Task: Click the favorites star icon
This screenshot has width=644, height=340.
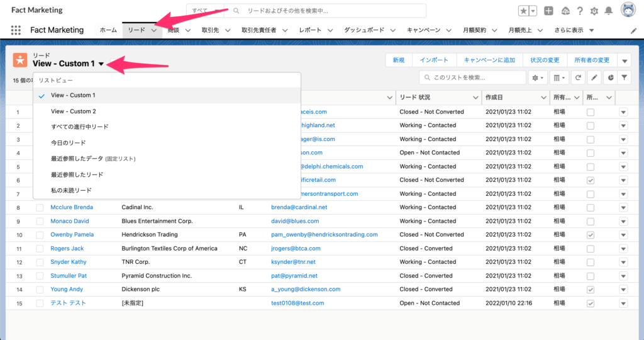Action: pos(523,11)
